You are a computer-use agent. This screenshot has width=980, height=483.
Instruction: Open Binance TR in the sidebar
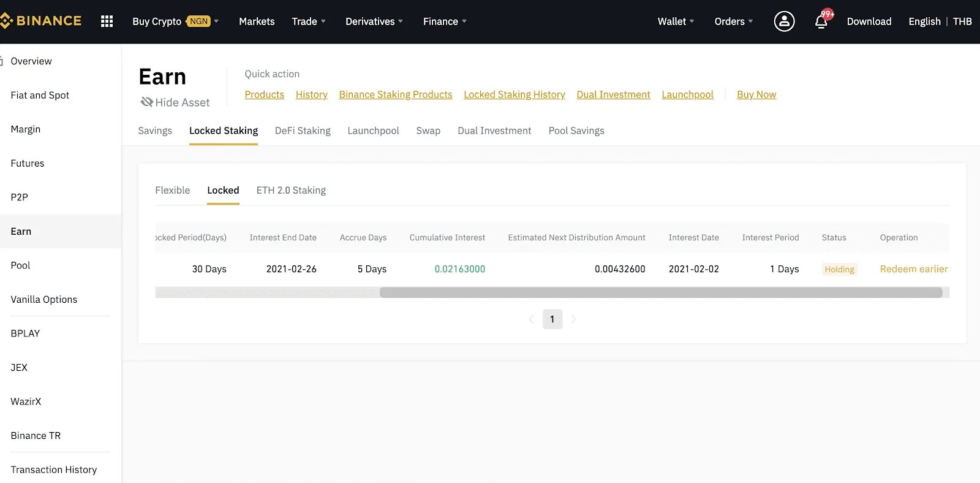[36, 435]
